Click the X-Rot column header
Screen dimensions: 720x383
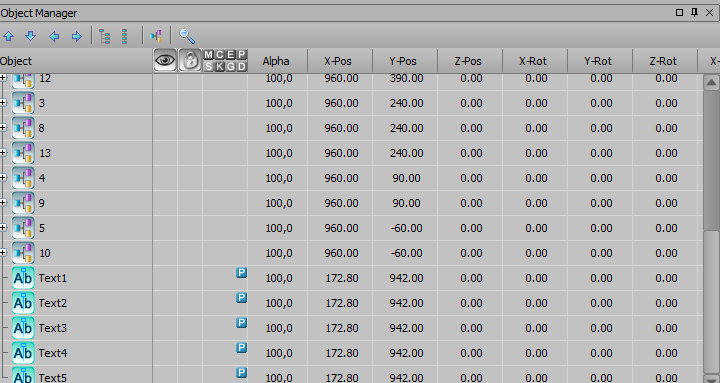(x=535, y=61)
